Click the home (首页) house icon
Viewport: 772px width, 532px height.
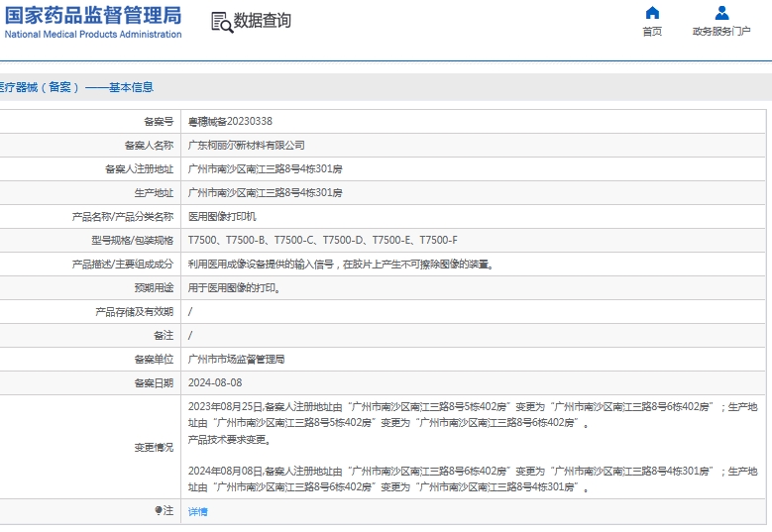652,12
